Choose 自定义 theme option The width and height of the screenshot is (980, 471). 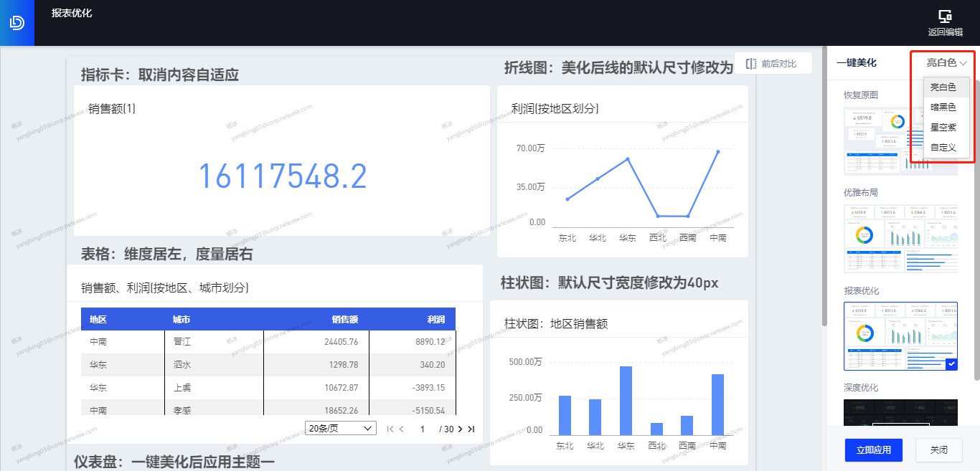pos(943,147)
